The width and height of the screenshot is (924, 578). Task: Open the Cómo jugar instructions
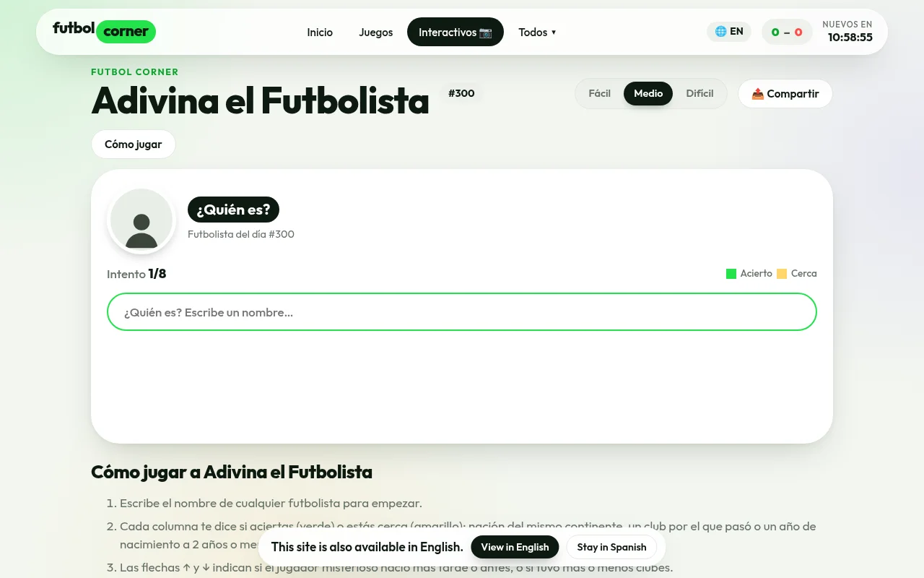click(x=134, y=144)
